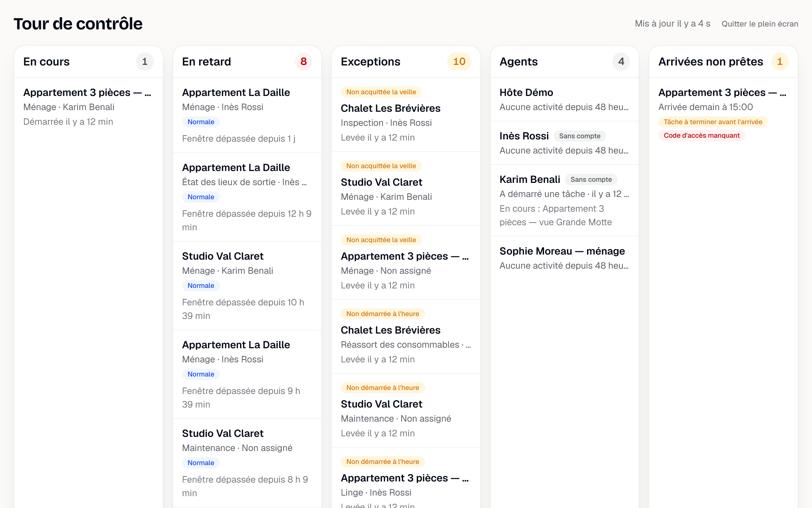
Task: Click the Agents count badge 4
Action: [x=621, y=62]
